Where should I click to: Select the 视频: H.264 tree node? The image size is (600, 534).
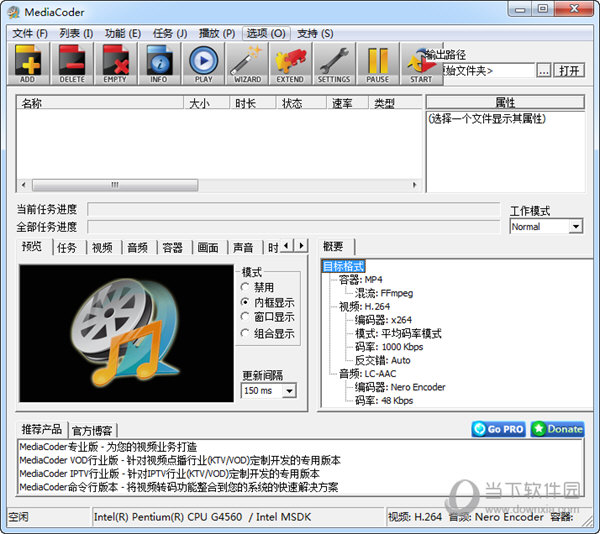pyautogui.click(x=365, y=306)
